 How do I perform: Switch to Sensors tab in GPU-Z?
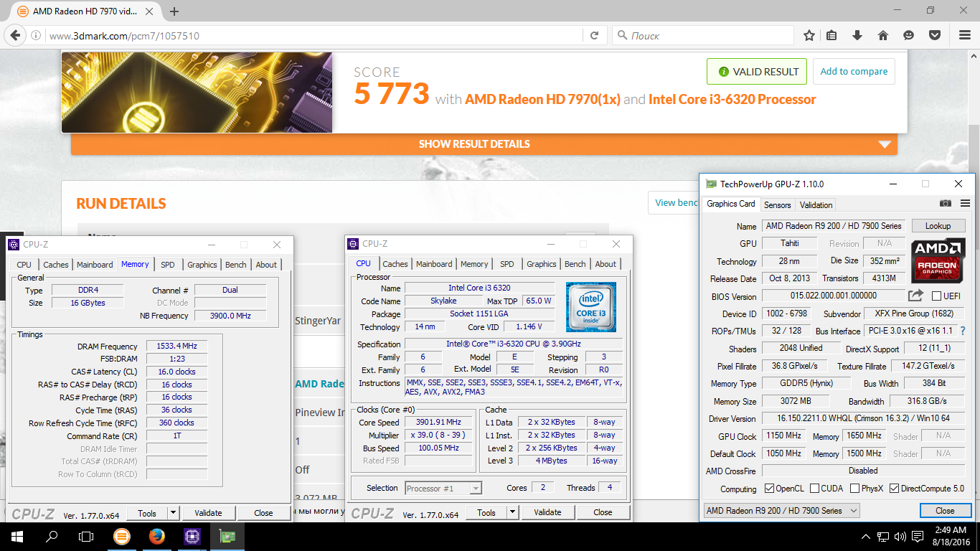coord(777,204)
